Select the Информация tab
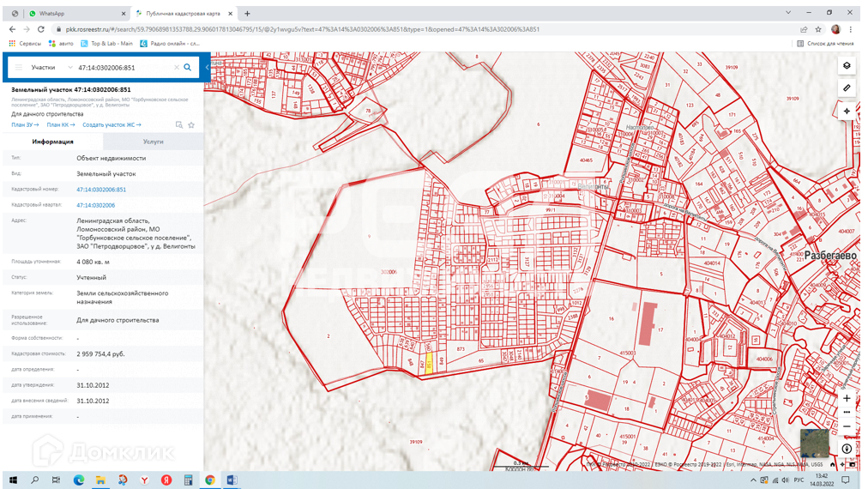The height and width of the screenshot is (489, 868). [x=52, y=142]
